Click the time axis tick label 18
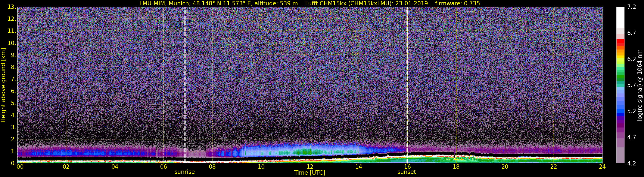644x177 pixels. point(456,167)
